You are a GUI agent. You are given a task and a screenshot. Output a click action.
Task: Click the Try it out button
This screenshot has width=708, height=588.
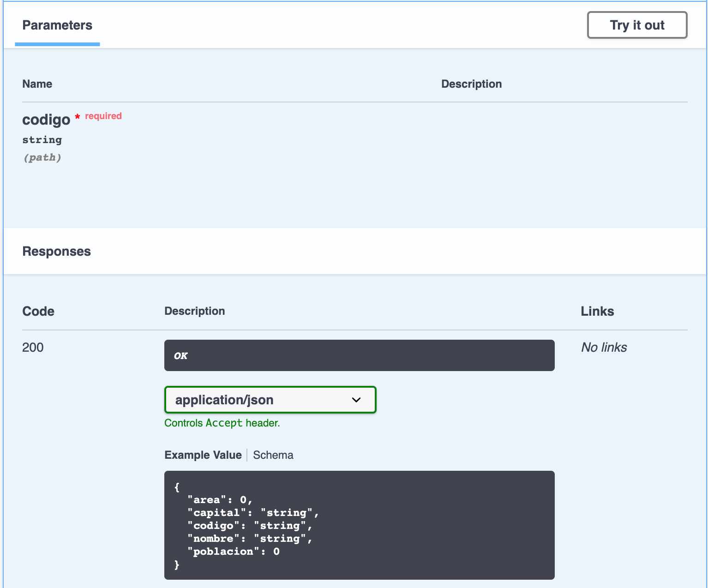coord(637,25)
